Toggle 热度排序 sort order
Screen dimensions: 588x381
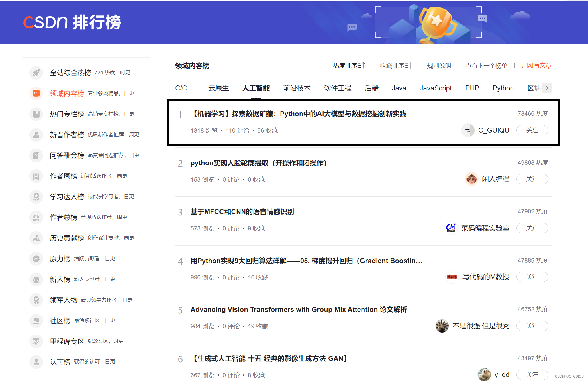pyautogui.click(x=349, y=66)
